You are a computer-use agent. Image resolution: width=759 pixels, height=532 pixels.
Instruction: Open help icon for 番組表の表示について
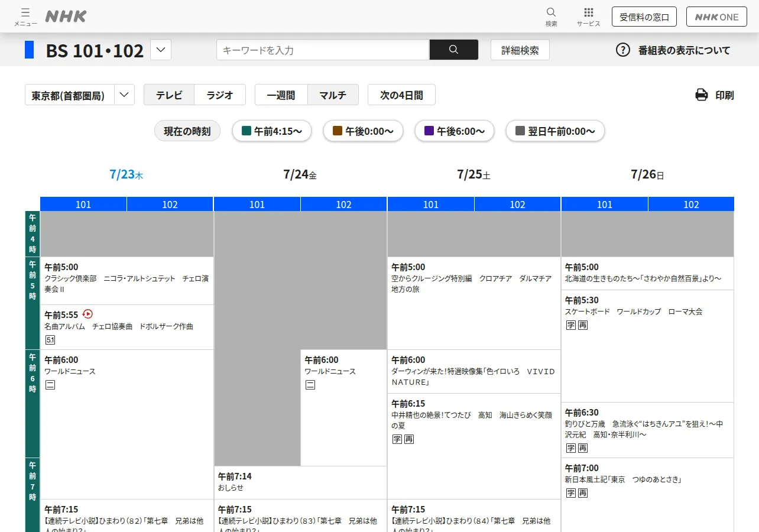[x=623, y=50]
